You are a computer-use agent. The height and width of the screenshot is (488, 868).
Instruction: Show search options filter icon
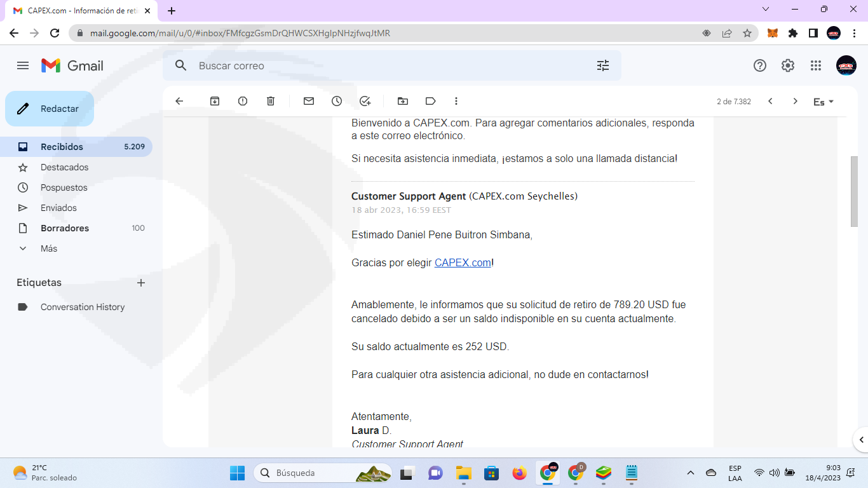[603, 65]
